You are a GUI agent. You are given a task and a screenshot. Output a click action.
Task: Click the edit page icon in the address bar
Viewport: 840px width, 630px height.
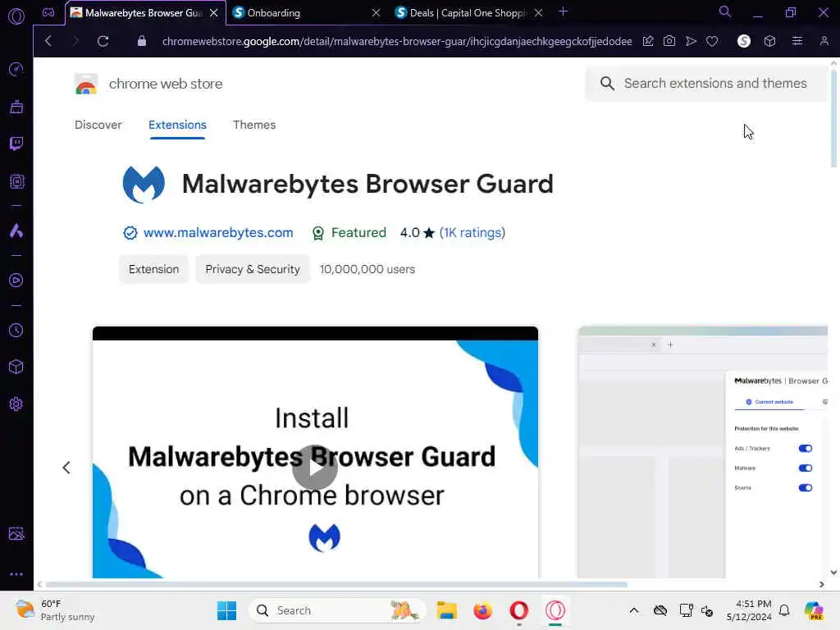[648, 41]
